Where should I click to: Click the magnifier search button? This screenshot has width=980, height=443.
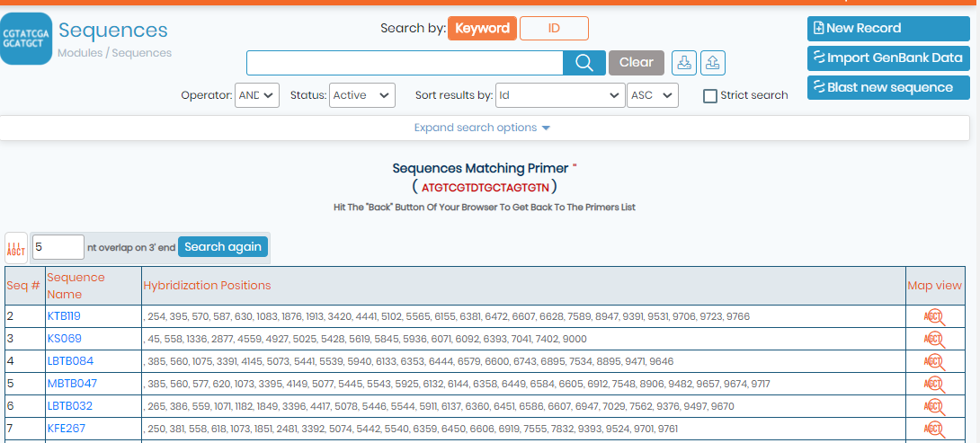(584, 63)
